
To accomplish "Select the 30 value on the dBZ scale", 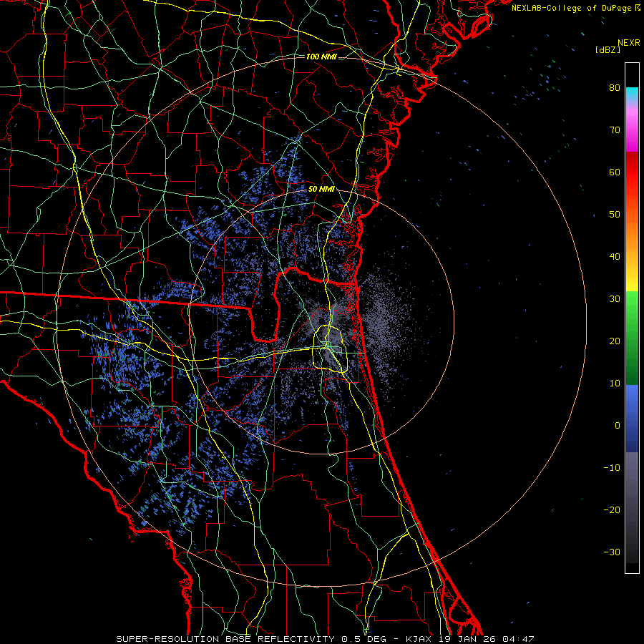I will (x=615, y=298).
